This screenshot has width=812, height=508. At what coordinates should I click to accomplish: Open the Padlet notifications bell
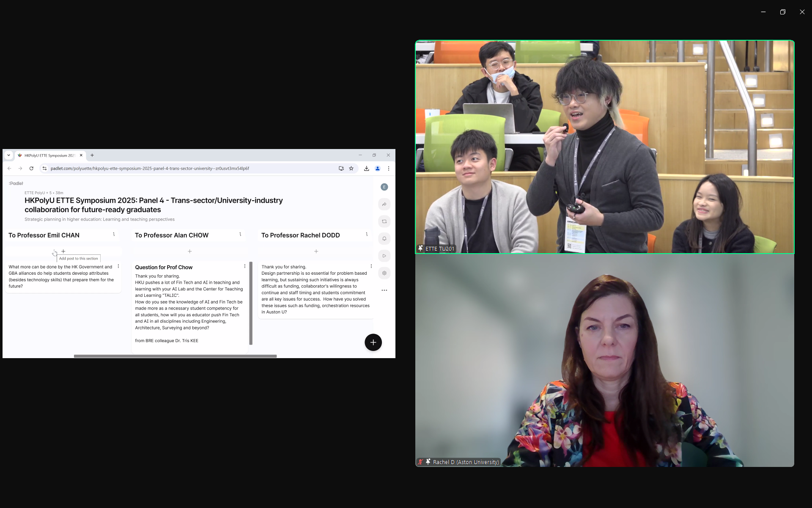[384, 239]
